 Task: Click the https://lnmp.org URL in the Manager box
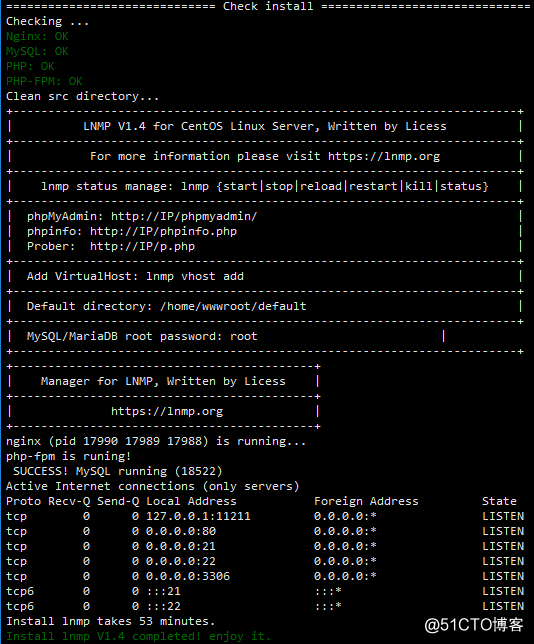click(x=167, y=412)
